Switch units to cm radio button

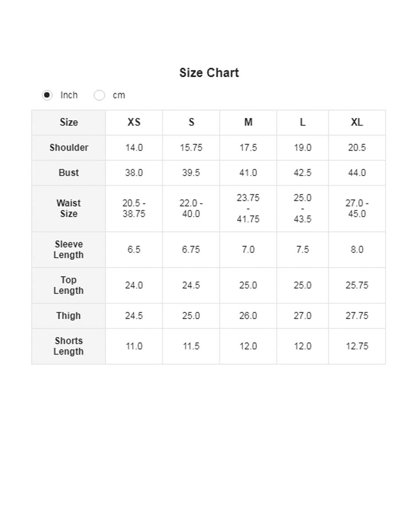(99, 95)
